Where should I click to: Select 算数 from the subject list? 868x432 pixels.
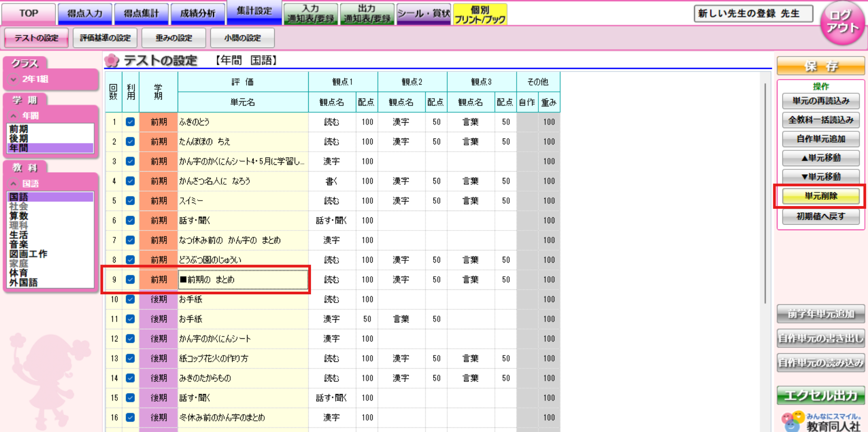point(19,216)
